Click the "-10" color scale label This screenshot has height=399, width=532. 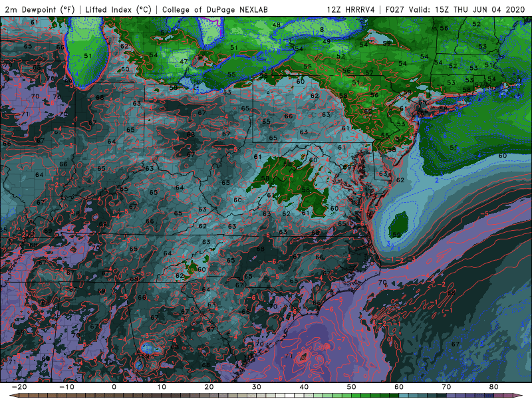66,387
